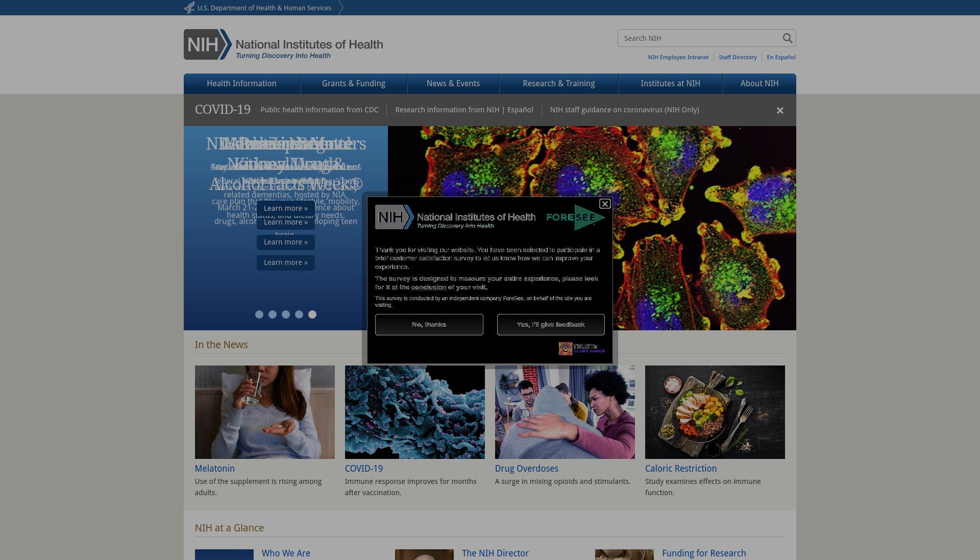Screen dimensions: 980x560
Task: Open The NIH Director link
Action: [x=495, y=553]
